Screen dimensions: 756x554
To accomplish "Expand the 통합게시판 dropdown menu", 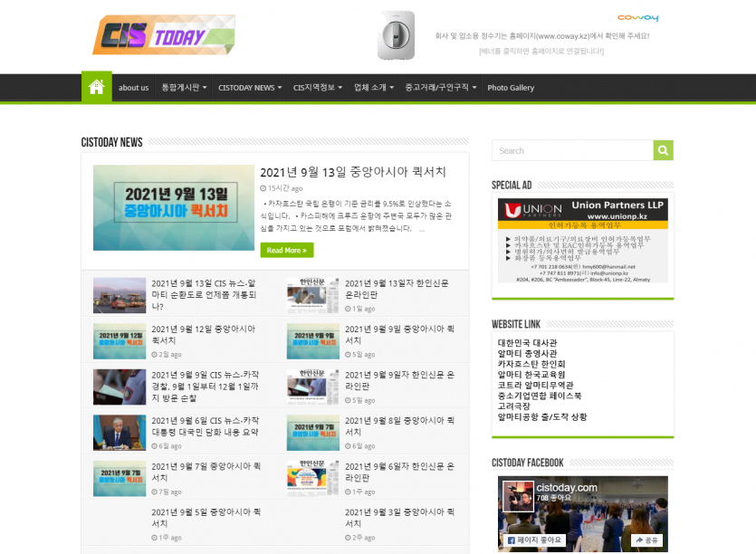I will [184, 88].
